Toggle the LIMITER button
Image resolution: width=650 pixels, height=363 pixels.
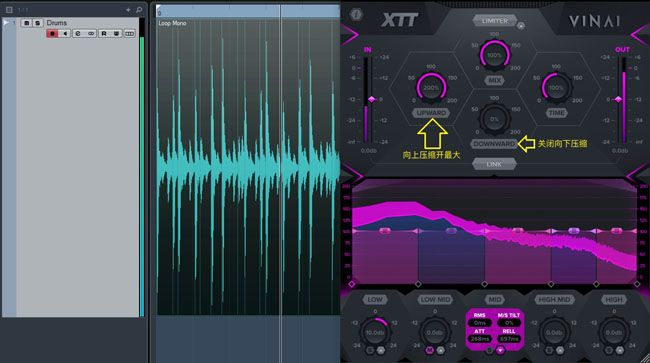[x=495, y=20]
